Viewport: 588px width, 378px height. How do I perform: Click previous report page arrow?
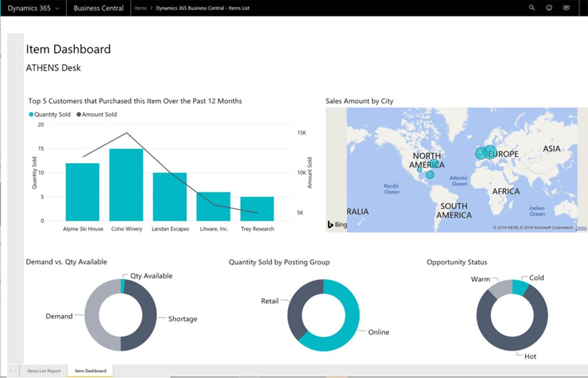click(10, 370)
